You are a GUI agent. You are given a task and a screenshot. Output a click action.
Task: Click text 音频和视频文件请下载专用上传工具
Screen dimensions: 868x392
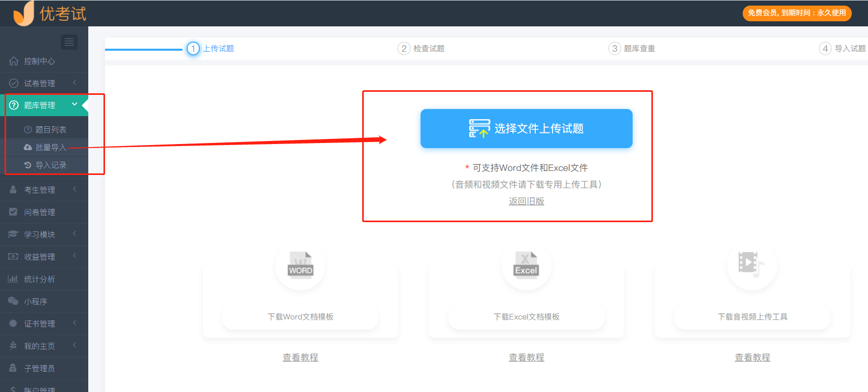[526, 185]
